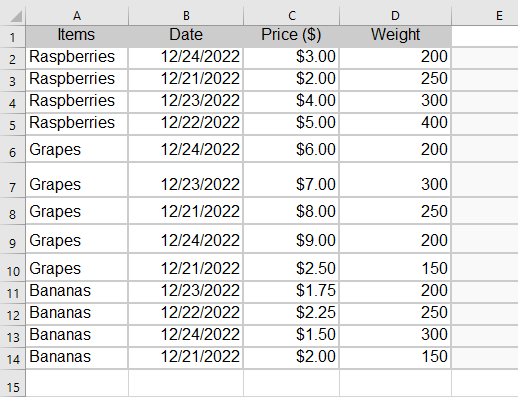Select column C header
Viewport: 518px width, 397px height.
(292, 16)
